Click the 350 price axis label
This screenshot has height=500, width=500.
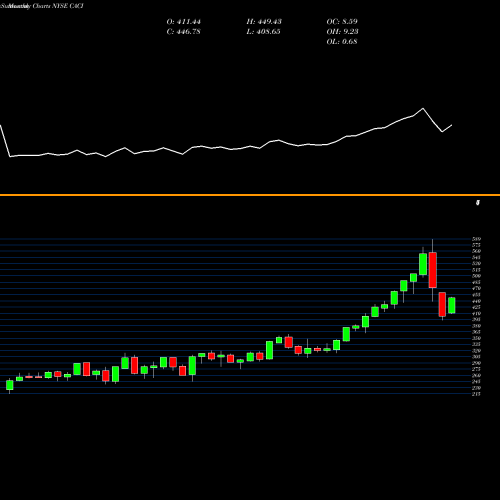tap(476, 338)
